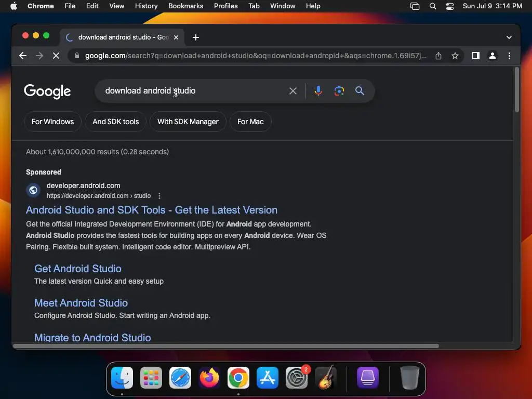Open ad options three-dot menu
Viewport: 532px width, 399px height.
[x=159, y=196]
